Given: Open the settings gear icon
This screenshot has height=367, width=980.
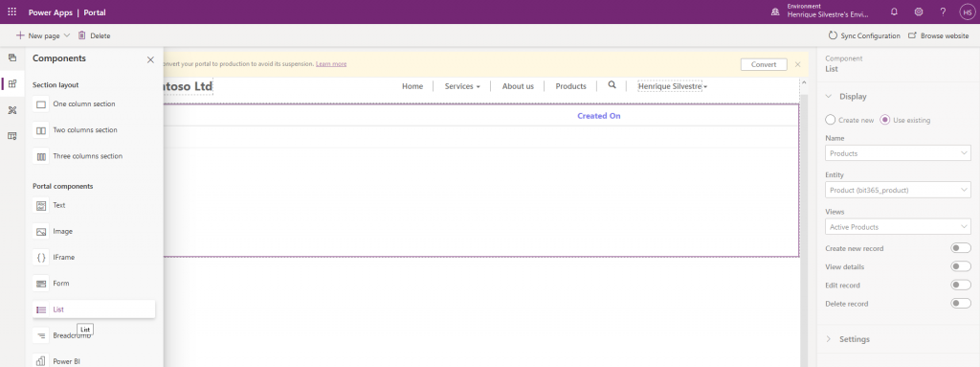Looking at the screenshot, I should 918,11.
